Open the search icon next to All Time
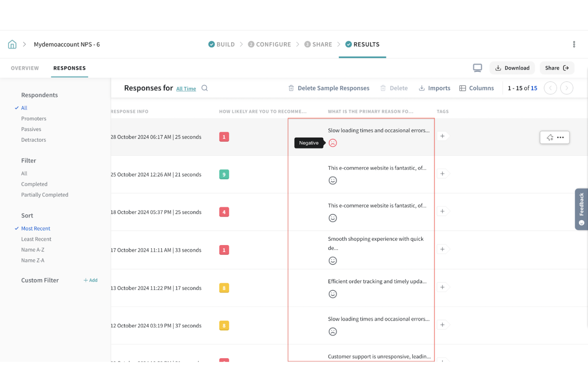The image size is (588, 392). (x=205, y=88)
